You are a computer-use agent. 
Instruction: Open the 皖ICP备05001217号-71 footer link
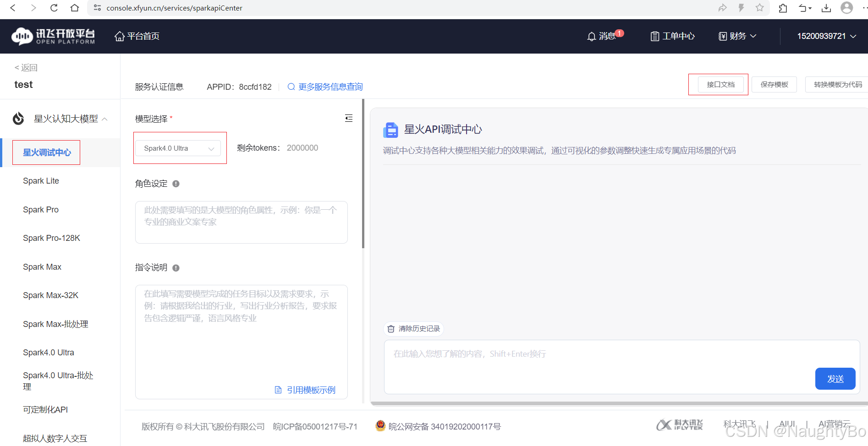315,426
